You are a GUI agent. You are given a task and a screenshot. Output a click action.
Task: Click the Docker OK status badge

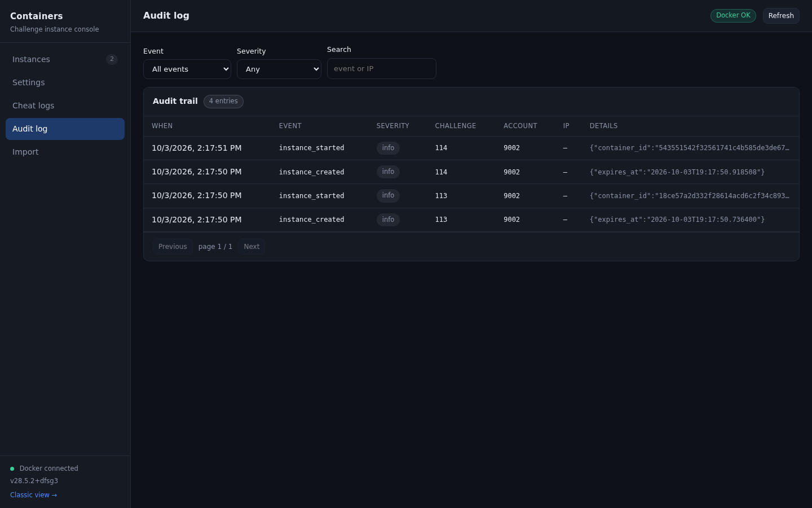pos(733,16)
